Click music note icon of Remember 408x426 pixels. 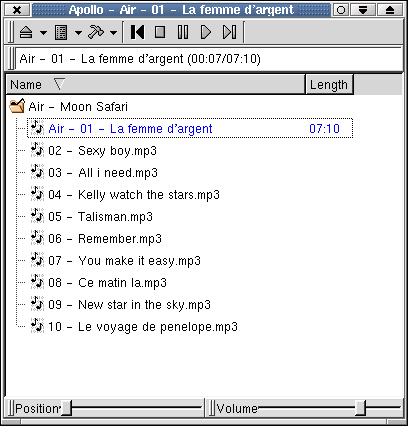37,237
